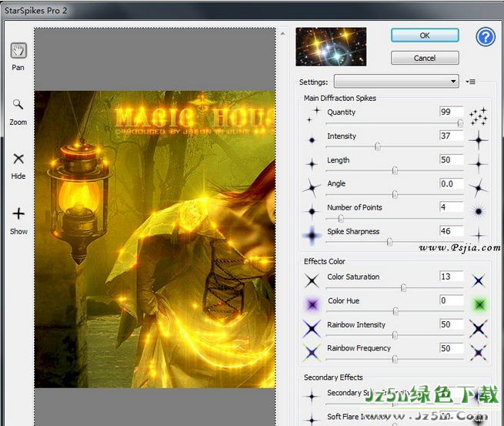Confirm with the OK button
504x426 pixels.
[425, 35]
